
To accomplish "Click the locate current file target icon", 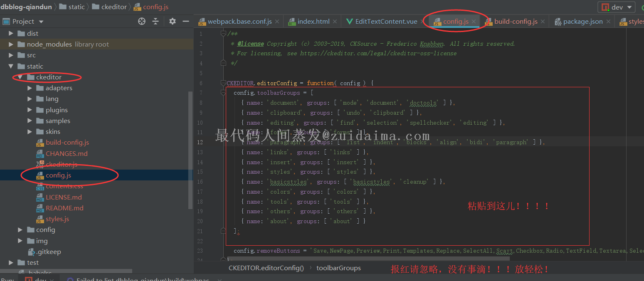I will [142, 21].
